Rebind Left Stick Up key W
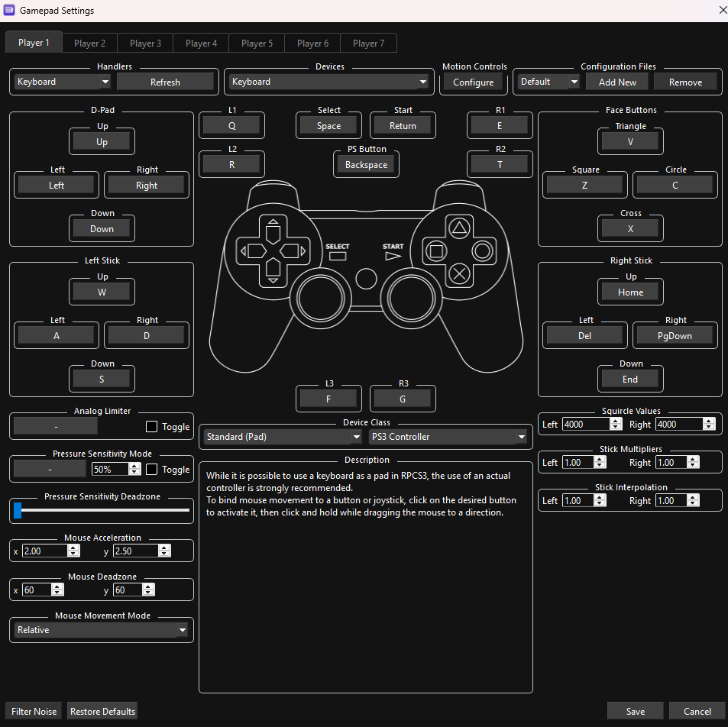Screen dimensions: 728x727 click(x=102, y=292)
